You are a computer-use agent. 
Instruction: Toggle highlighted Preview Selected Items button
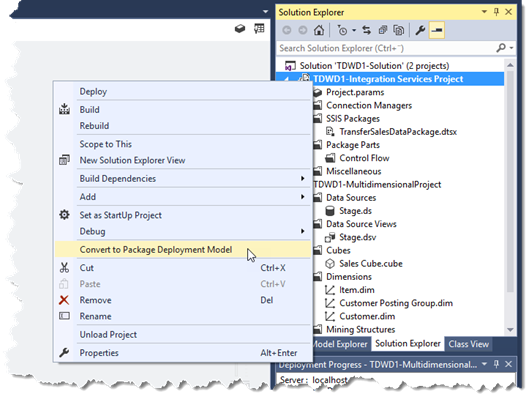437,30
